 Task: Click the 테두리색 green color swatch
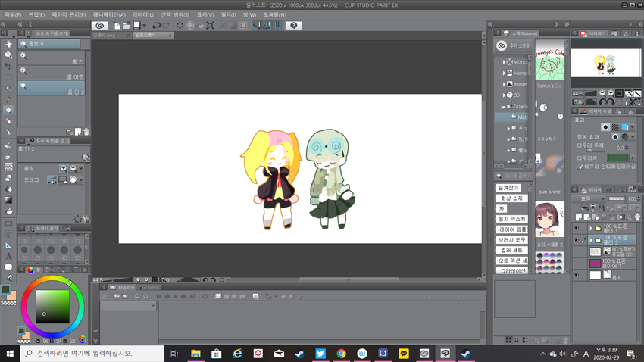coord(617,158)
